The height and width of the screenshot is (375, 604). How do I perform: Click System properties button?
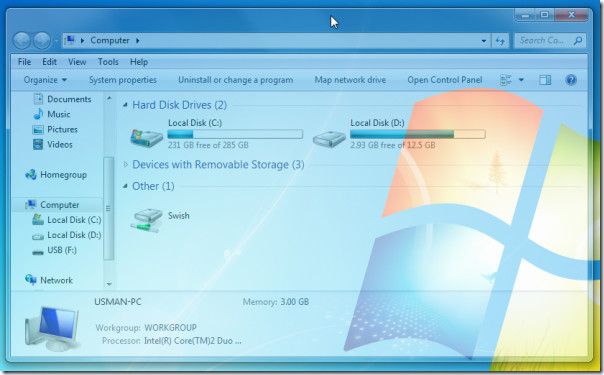click(x=122, y=80)
